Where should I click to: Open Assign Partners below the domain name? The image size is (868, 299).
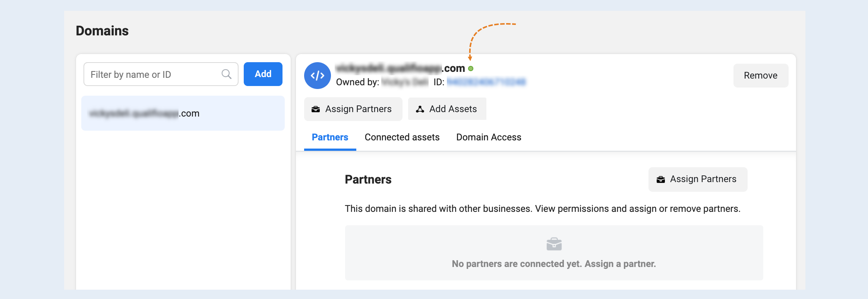353,109
